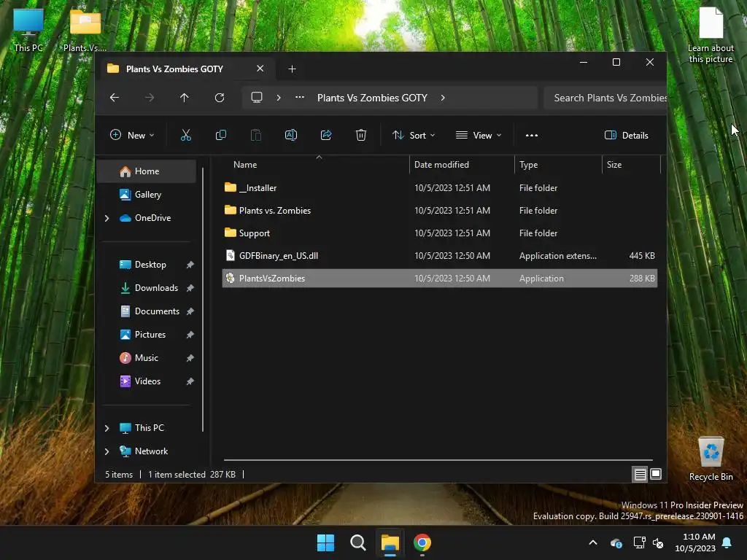Click the Share icon in toolbar
The image size is (747, 560).
tap(326, 135)
